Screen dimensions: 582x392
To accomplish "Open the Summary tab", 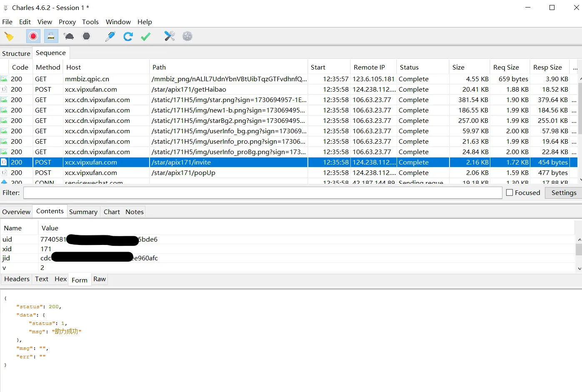I will (x=83, y=212).
